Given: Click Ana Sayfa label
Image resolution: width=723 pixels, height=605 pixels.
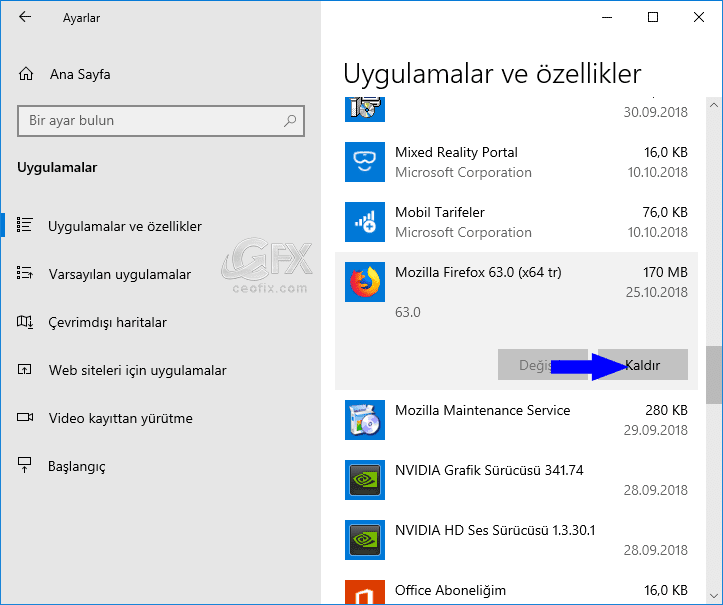Looking at the screenshot, I should (x=80, y=74).
